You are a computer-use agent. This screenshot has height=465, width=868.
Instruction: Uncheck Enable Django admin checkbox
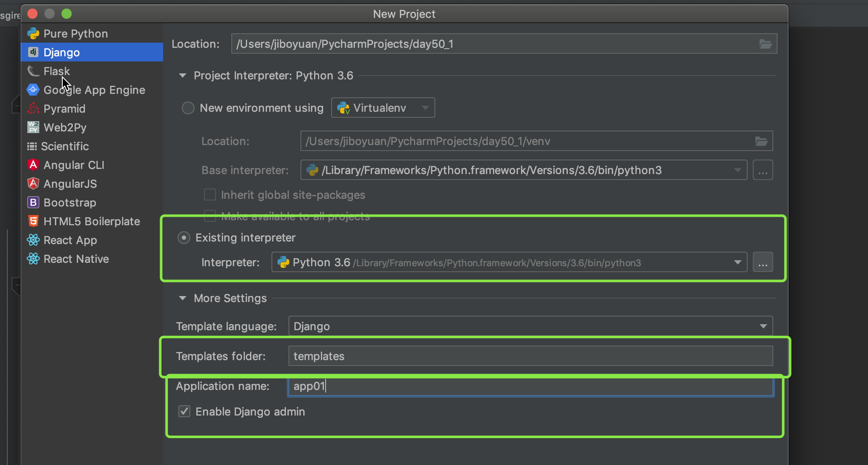click(x=184, y=412)
